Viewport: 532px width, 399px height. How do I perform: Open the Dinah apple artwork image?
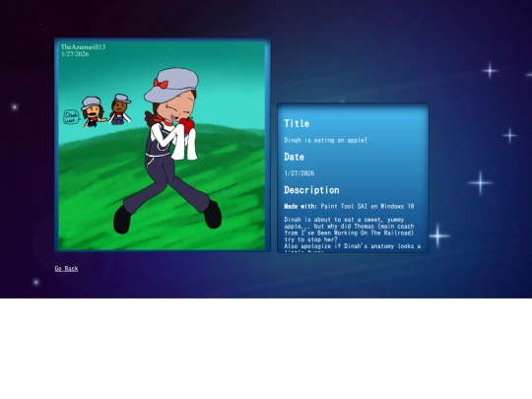163,145
